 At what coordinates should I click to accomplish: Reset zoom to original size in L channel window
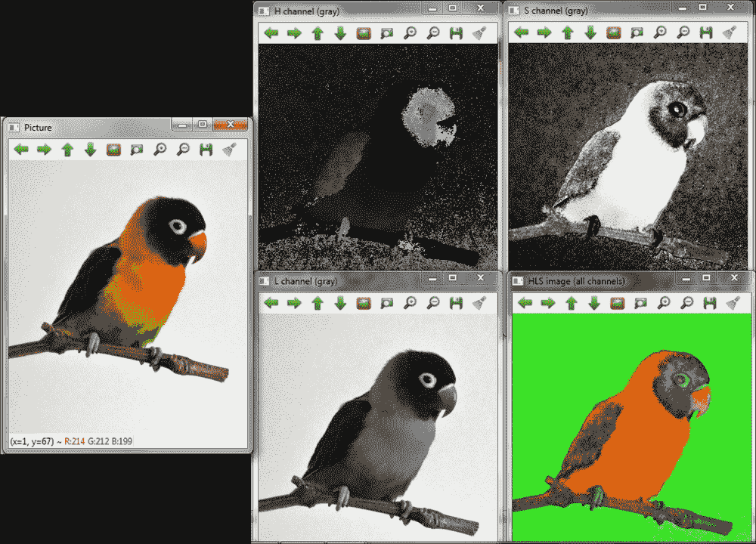tap(364, 303)
